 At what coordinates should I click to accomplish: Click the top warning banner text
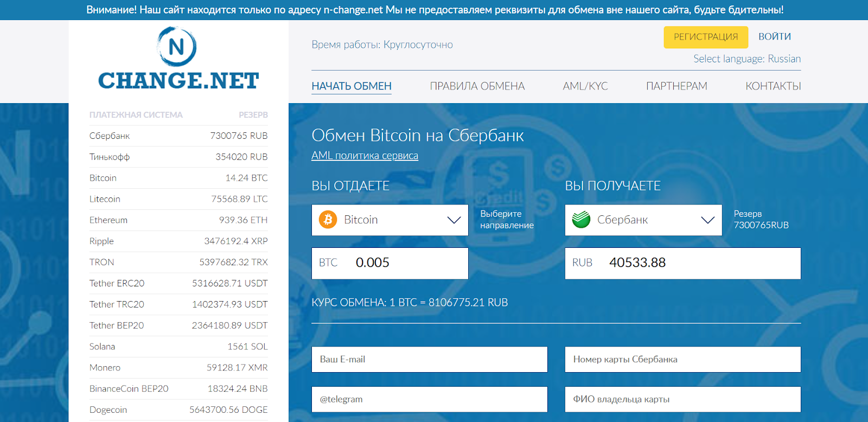[435, 10]
